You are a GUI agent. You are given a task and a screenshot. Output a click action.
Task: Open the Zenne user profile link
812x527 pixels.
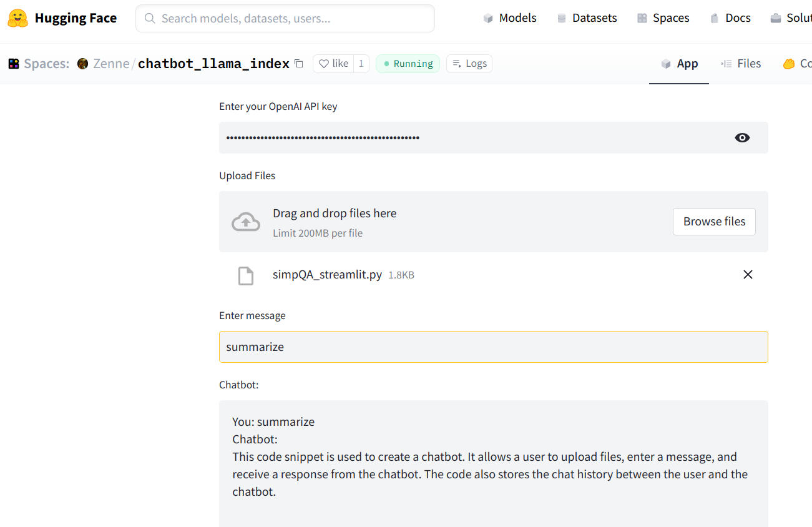tap(111, 64)
